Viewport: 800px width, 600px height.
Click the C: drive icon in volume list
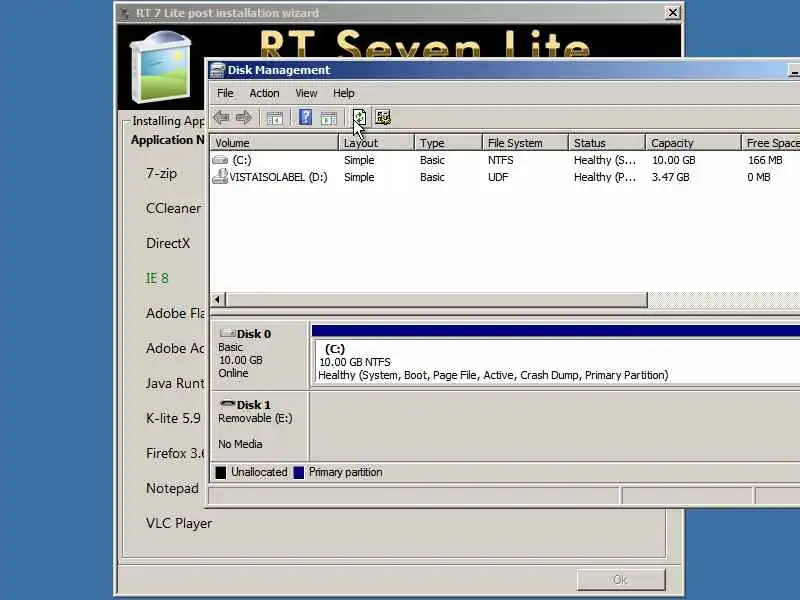(220, 160)
